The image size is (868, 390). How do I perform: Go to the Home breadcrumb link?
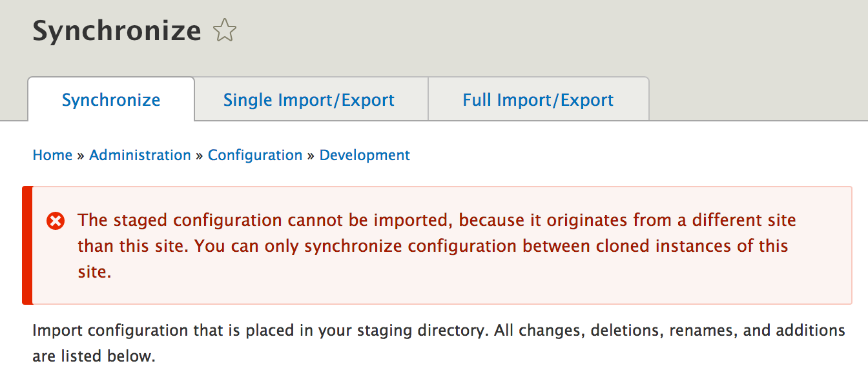click(52, 155)
